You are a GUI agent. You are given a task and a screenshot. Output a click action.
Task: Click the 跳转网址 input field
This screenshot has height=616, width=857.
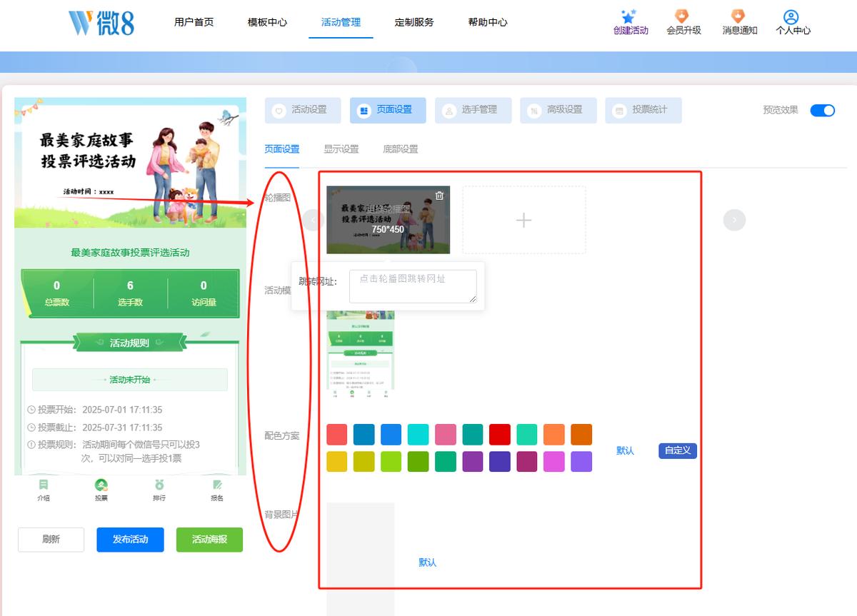(413, 286)
